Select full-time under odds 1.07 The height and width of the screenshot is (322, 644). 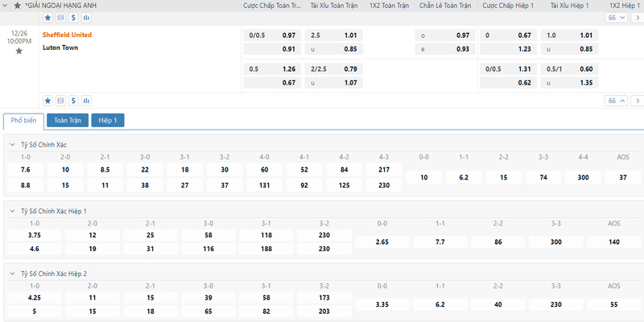point(334,83)
